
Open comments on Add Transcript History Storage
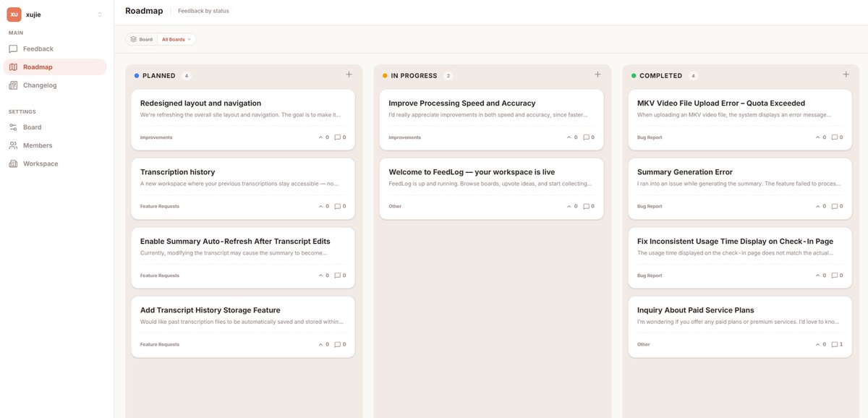(x=340, y=344)
